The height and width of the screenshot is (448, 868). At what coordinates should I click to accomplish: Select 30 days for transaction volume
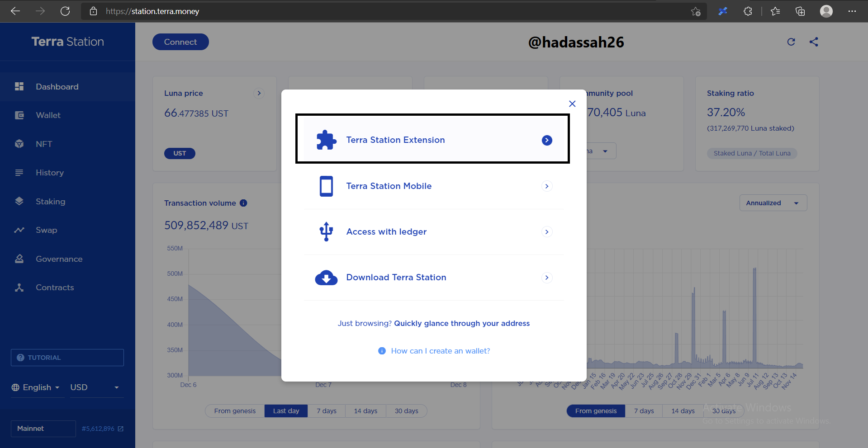pos(407,411)
